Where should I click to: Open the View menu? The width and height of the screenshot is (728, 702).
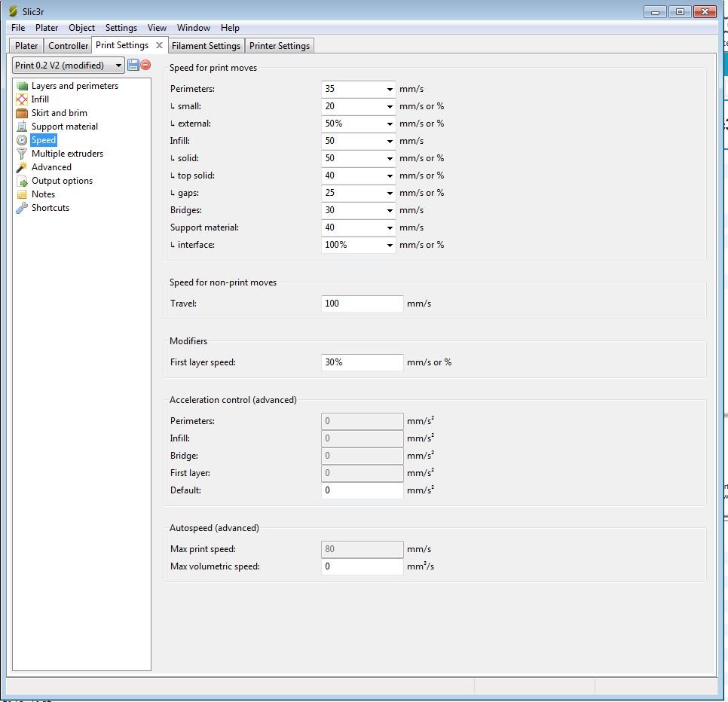point(157,28)
